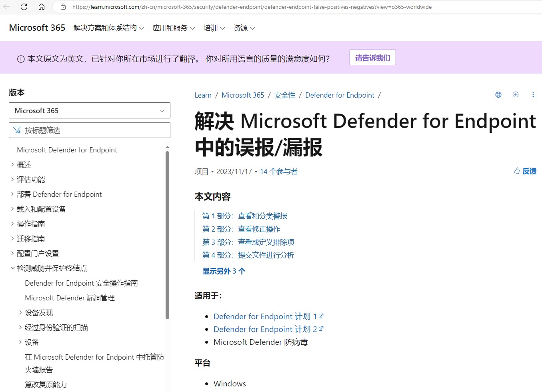542x392 pixels.
Task: Click the thumbs-up 反馈 button
Action: 525,171
